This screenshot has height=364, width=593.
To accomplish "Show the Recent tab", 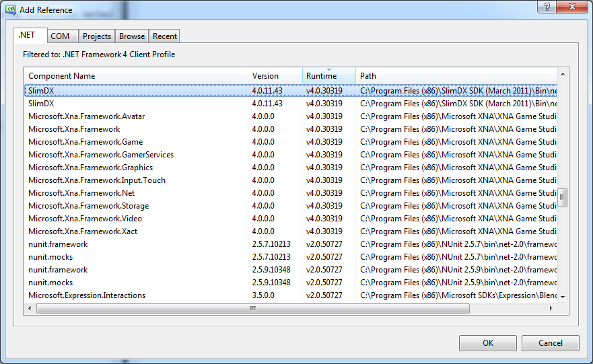I will tap(164, 36).
